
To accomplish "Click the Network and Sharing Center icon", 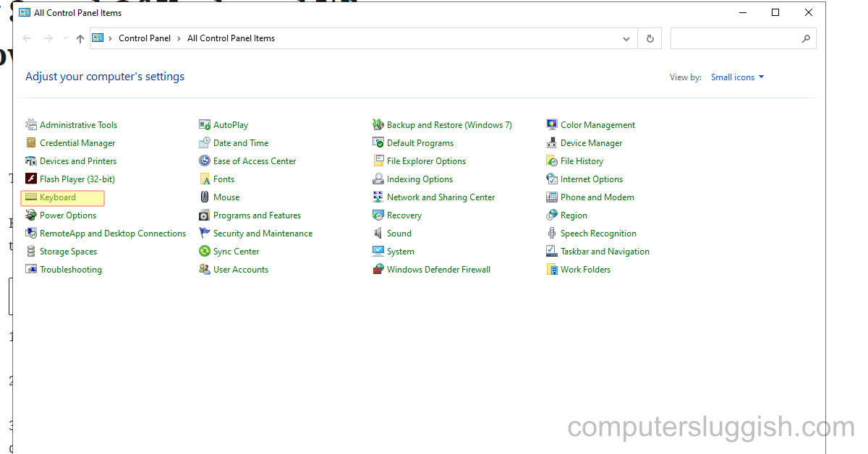I will click(x=378, y=197).
